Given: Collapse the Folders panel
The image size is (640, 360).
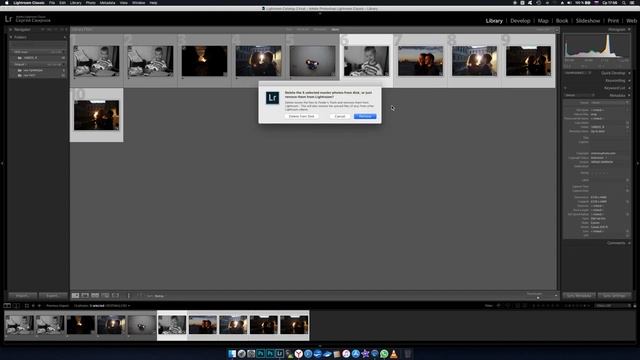Looking at the screenshot, I should [11, 37].
